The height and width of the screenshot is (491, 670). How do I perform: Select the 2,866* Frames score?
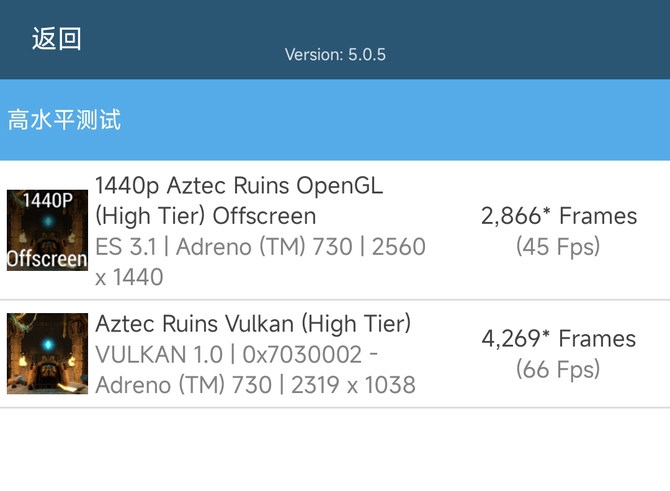pos(558,216)
